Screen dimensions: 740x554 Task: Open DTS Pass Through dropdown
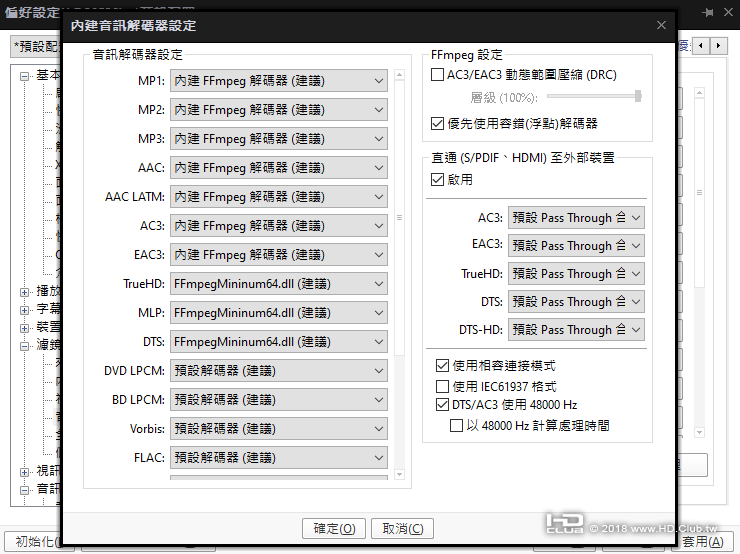(x=576, y=302)
